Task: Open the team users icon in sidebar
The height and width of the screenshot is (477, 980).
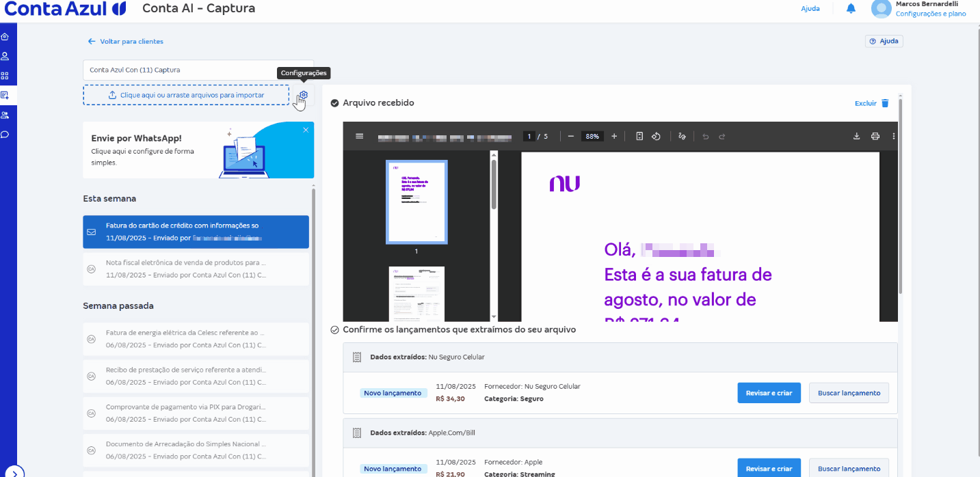Action: tap(5, 115)
